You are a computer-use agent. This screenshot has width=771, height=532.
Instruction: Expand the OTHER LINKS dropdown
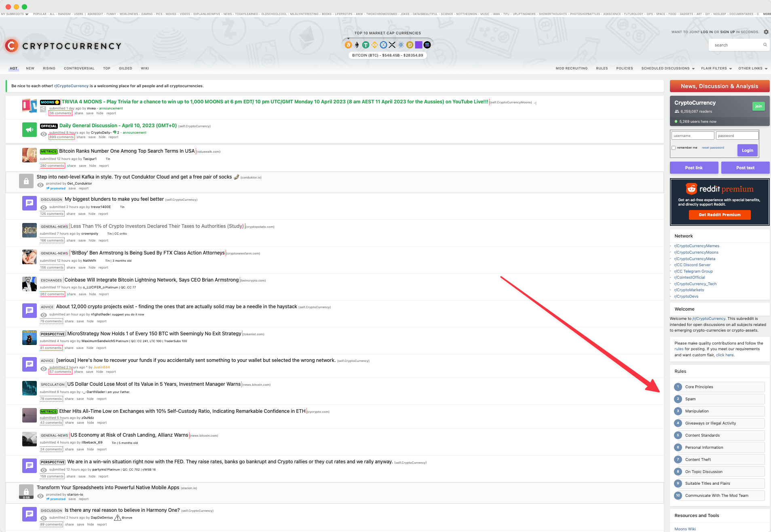coord(751,68)
